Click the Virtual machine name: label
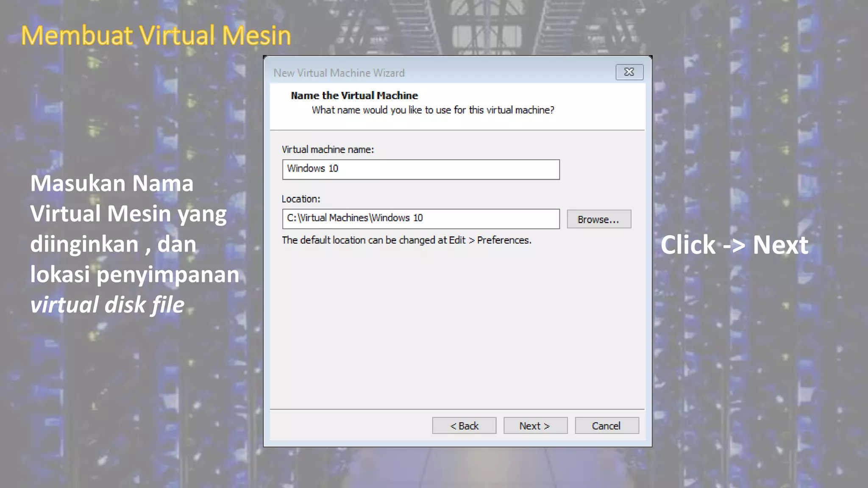Screen dimensions: 868x488 [328, 150]
